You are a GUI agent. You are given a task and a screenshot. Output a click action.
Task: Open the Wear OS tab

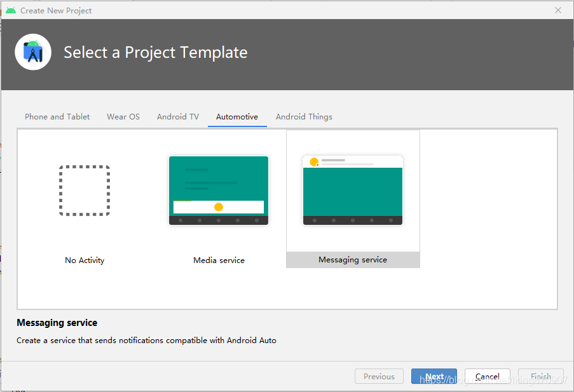[123, 117]
